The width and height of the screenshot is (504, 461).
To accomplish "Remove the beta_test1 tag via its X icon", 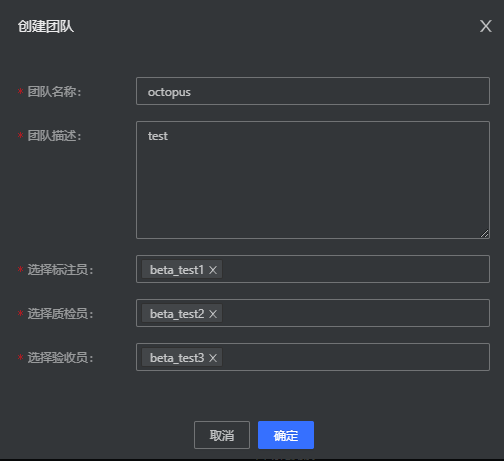I will tap(213, 270).
